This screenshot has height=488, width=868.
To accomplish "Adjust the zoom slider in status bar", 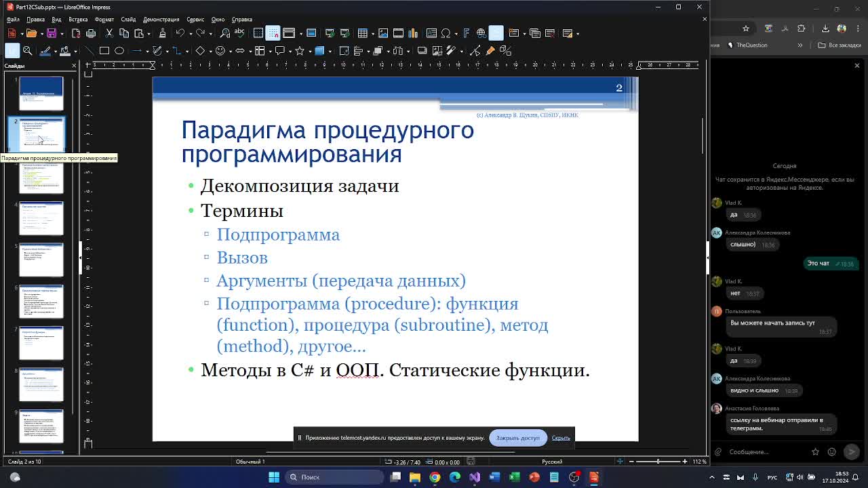I will click(657, 462).
